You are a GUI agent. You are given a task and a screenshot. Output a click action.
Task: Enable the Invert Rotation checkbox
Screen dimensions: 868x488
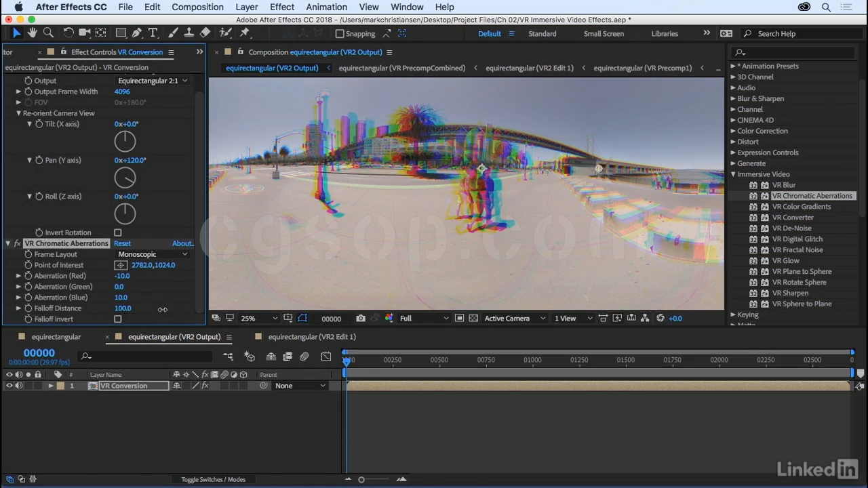click(118, 232)
